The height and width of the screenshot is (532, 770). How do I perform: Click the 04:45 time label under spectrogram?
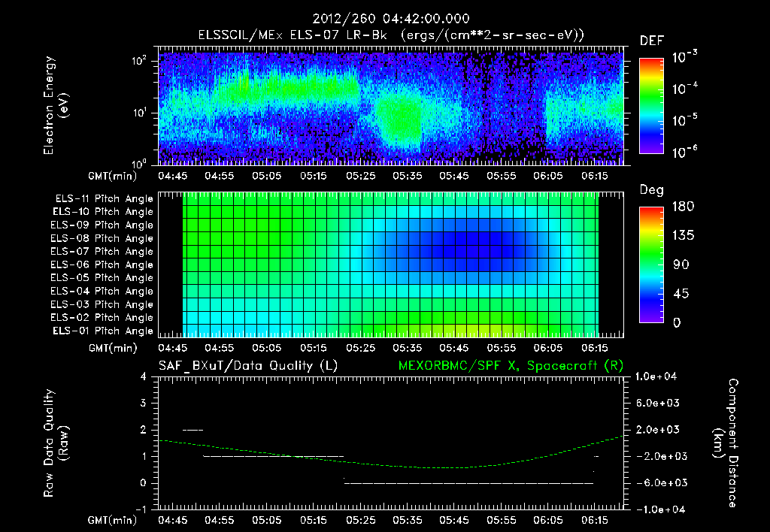tap(172, 176)
